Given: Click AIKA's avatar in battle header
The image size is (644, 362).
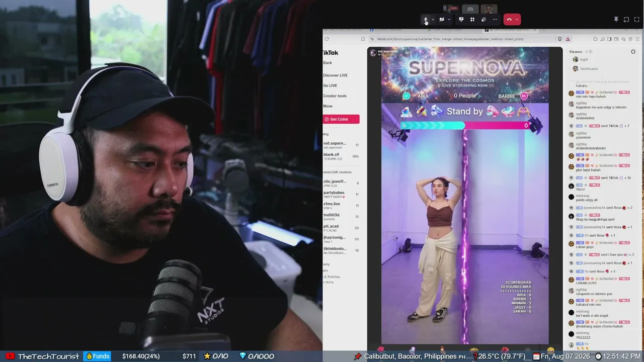Looking at the screenshot, I should (407, 96).
